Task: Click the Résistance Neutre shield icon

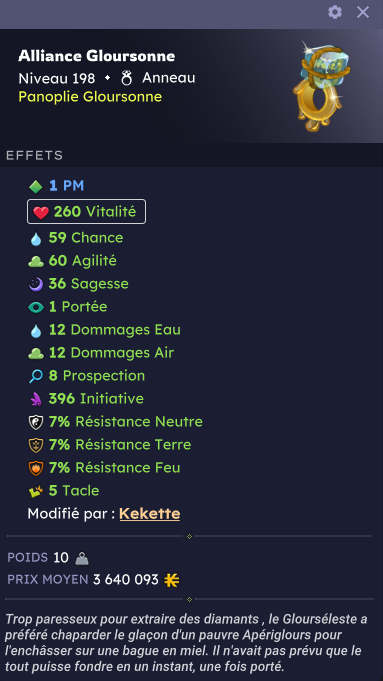Action: click(x=36, y=422)
